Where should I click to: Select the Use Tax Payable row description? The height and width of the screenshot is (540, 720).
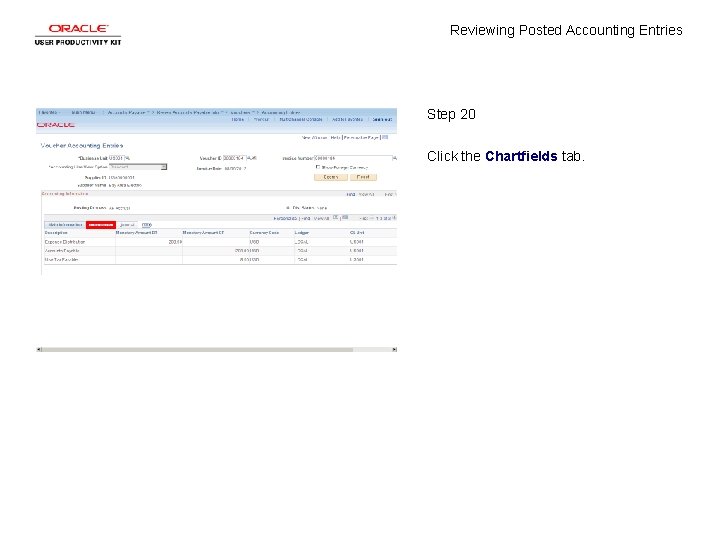click(62, 260)
